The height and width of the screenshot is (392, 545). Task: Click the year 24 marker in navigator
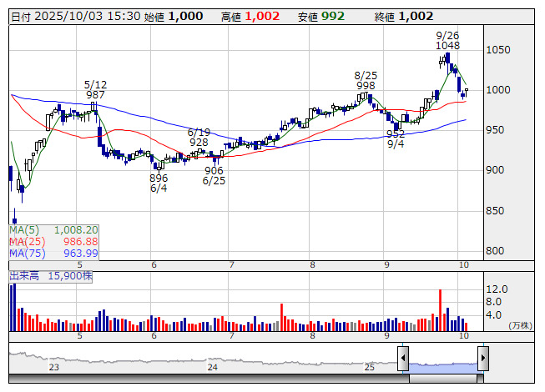click(213, 367)
